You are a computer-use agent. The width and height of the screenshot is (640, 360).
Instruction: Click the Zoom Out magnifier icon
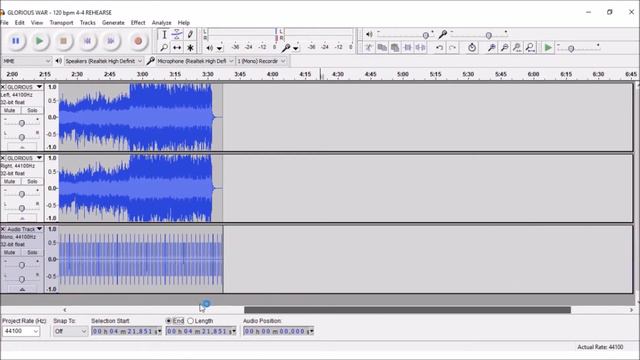(504, 48)
